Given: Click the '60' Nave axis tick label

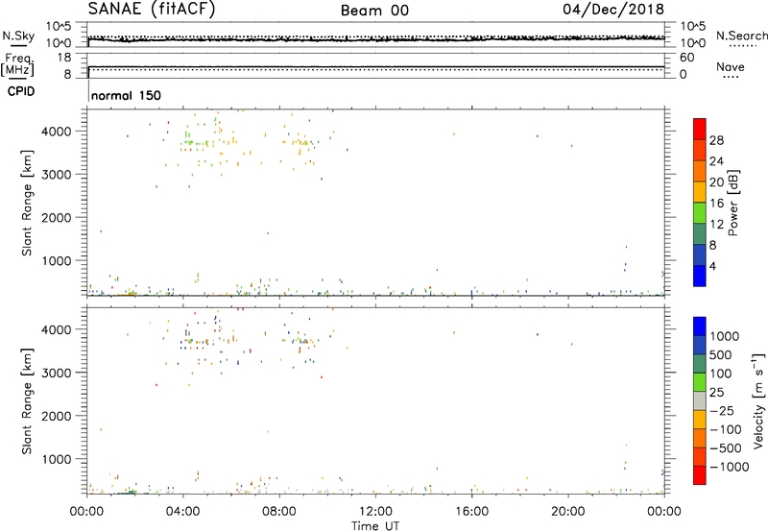Looking at the screenshot, I should pyautogui.click(x=686, y=58).
